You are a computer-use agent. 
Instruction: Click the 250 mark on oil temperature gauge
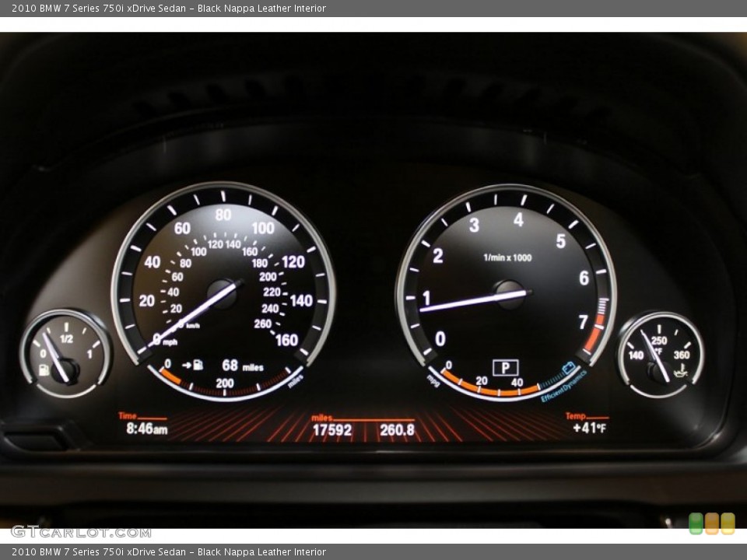point(659,341)
